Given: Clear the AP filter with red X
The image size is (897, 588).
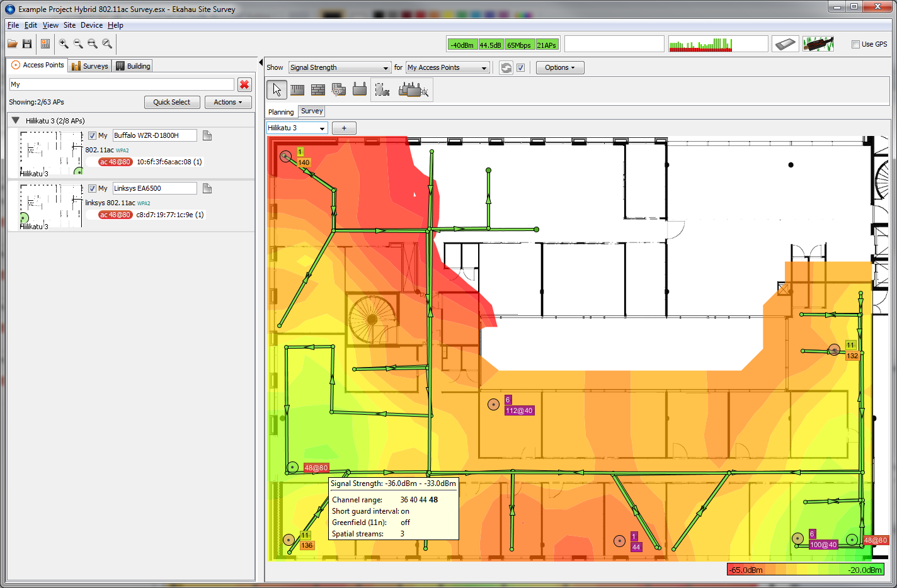Looking at the screenshot, I should click(244, 84).
